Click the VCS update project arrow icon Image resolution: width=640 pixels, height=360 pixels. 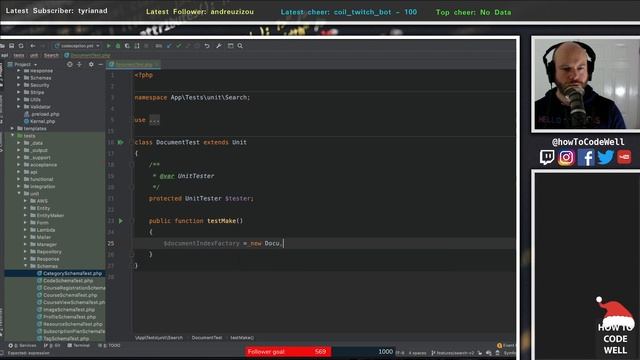coord(169,46)
